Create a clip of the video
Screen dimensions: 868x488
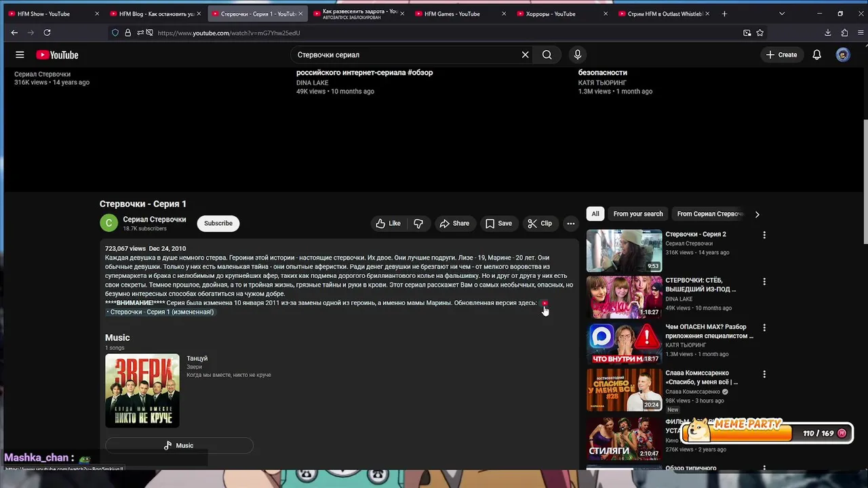click(x=540, y=223)
